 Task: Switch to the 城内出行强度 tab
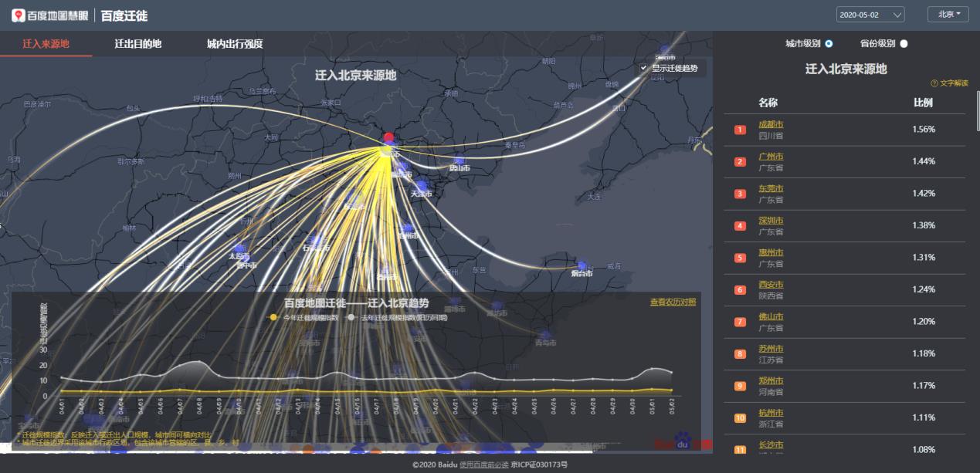(x=235, y=44)
